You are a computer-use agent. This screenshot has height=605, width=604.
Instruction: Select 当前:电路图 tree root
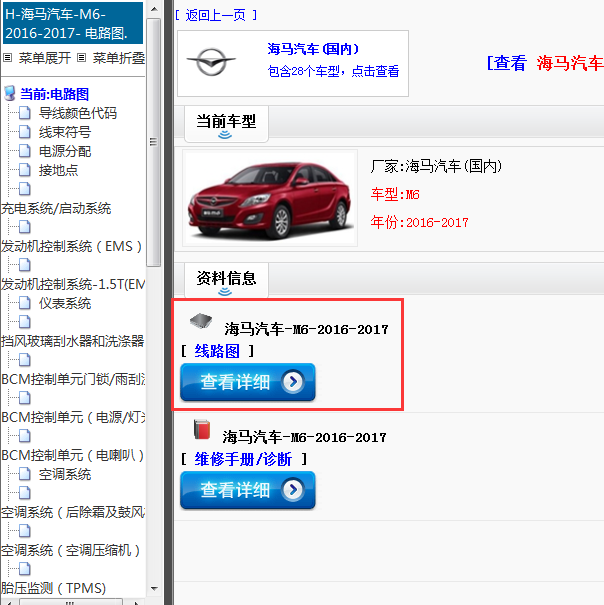click(54, 94)
